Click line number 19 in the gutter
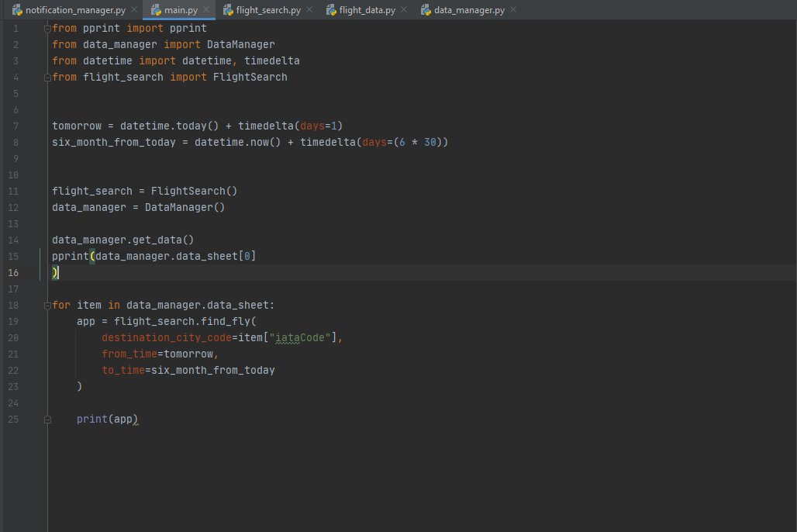 pos(13,321)
